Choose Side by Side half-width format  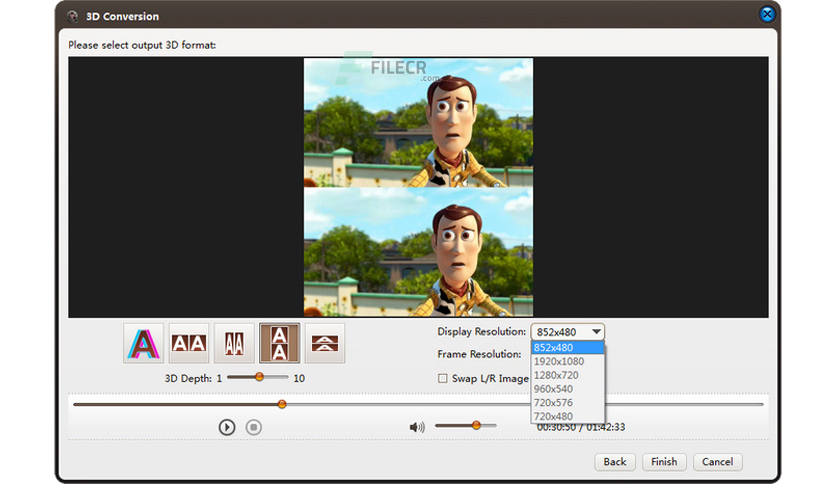pos(234,343)
